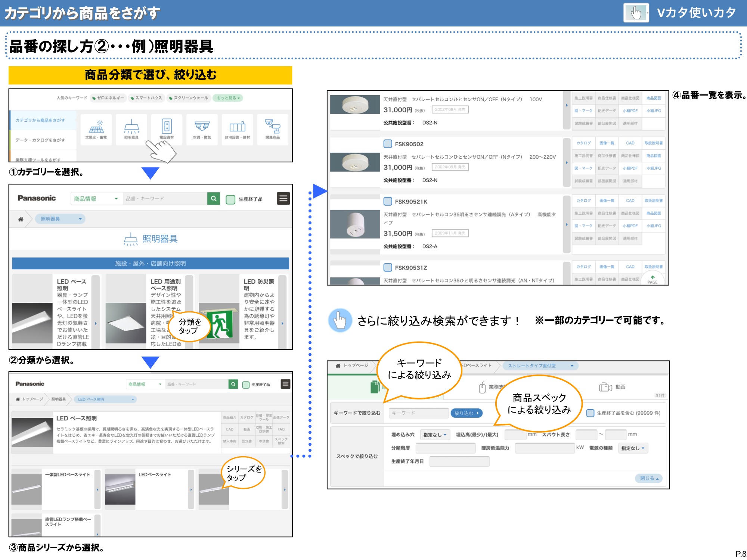Click the 閉じる collapse button
The width and height of the screenshot is (747, 560).
(x=649, y=478)
